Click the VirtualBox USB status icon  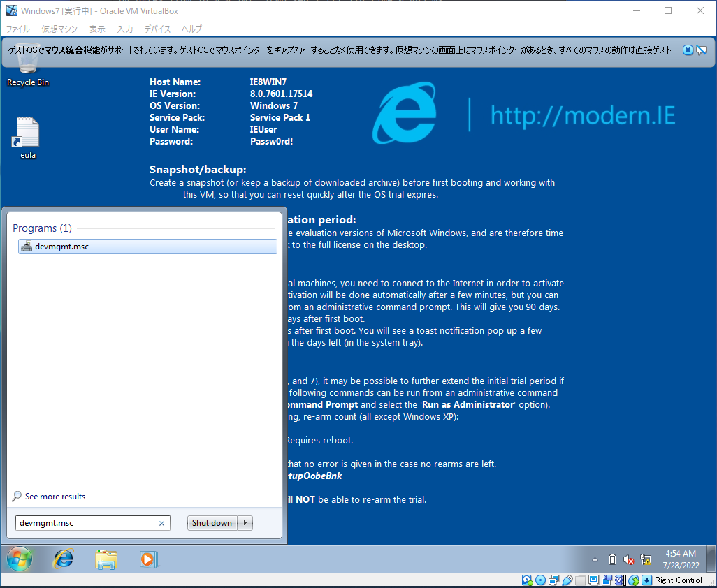pyautogui.click(x=567, y=580)
